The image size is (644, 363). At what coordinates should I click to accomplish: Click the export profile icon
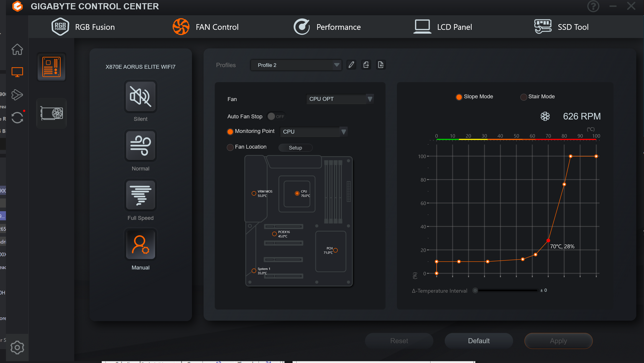[366, 65]
